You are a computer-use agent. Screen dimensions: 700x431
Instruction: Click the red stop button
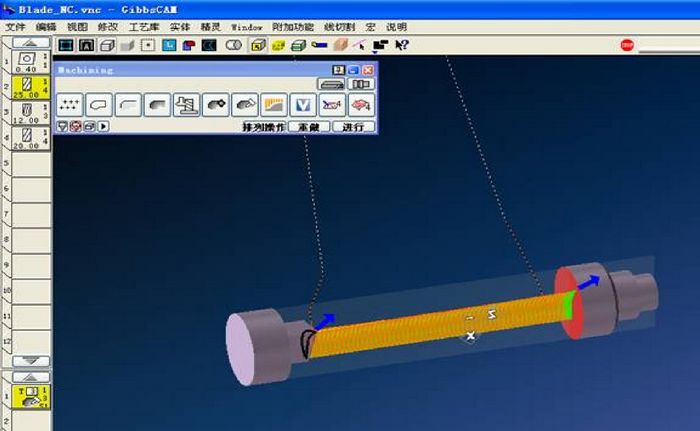(x=627, y=45)
